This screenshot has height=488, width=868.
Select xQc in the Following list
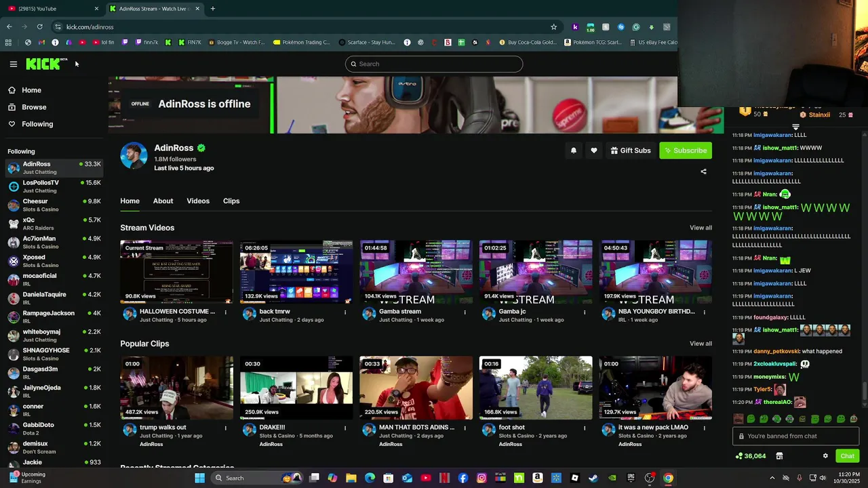54,224
